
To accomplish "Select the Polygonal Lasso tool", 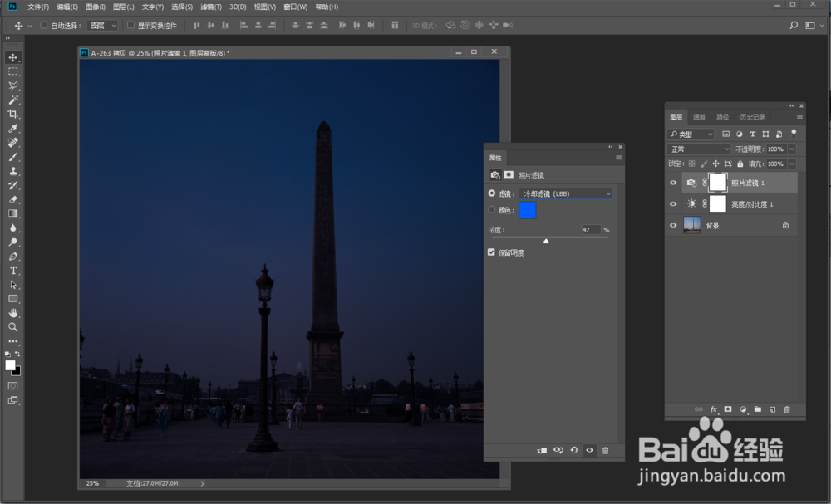I will click(13, 86).
